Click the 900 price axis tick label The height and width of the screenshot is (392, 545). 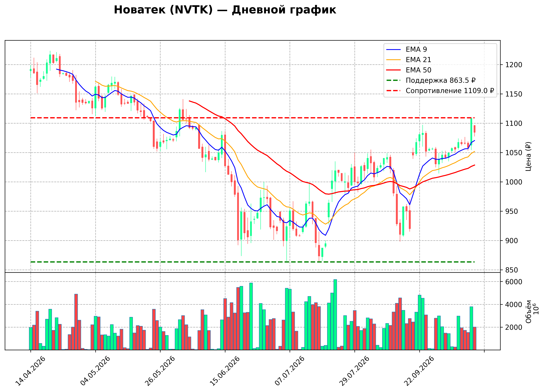pos(511,241)
